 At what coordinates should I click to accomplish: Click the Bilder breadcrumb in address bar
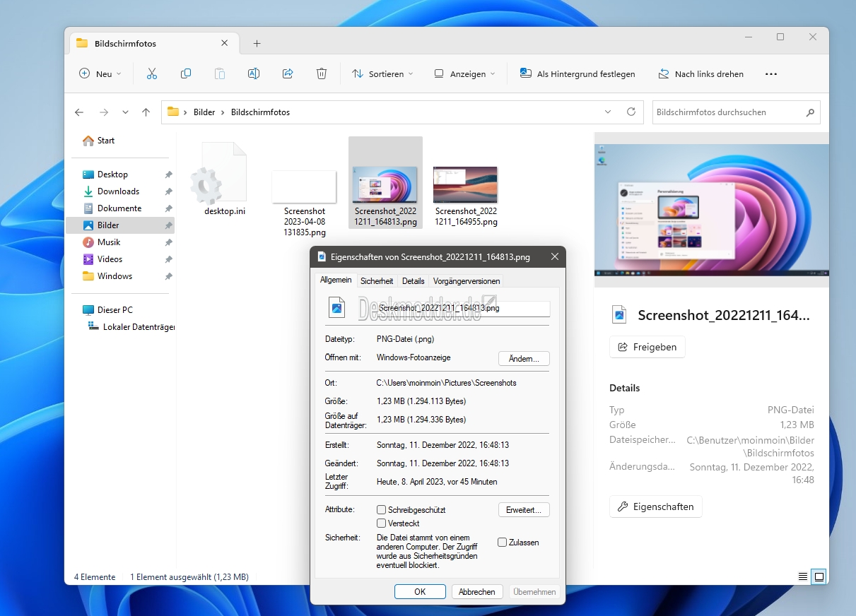click(x=204, y=112)
